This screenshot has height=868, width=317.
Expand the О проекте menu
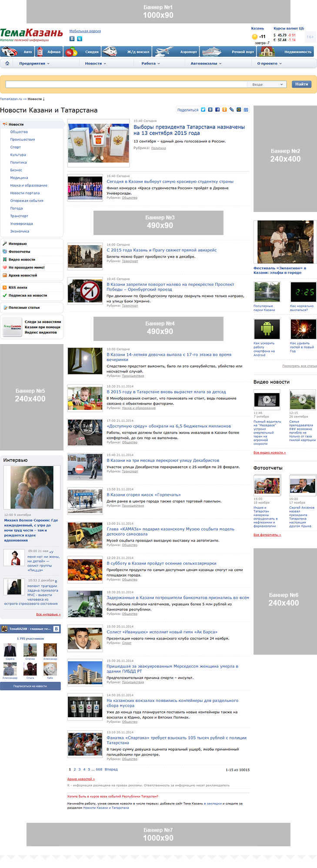269,63
